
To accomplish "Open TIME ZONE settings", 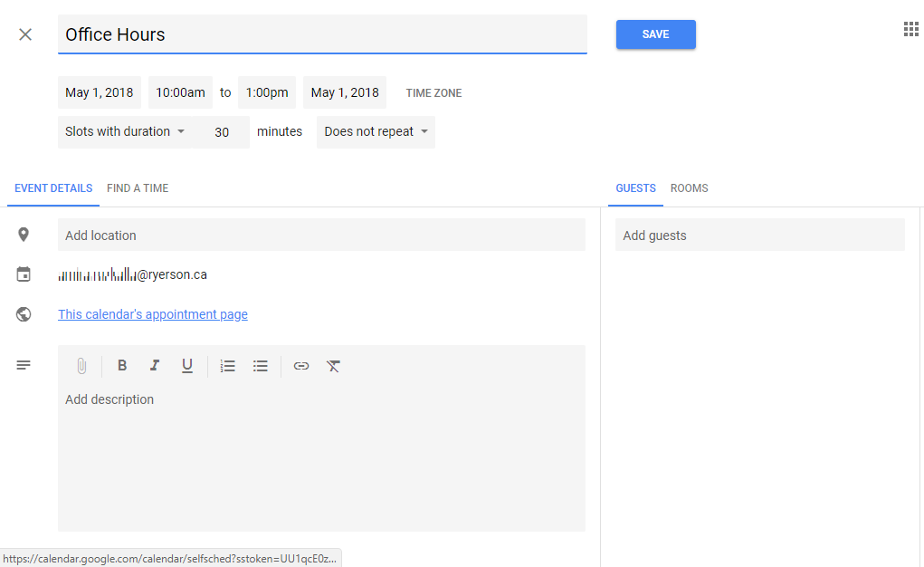I will pyautogui.click(x=433, y=93).
